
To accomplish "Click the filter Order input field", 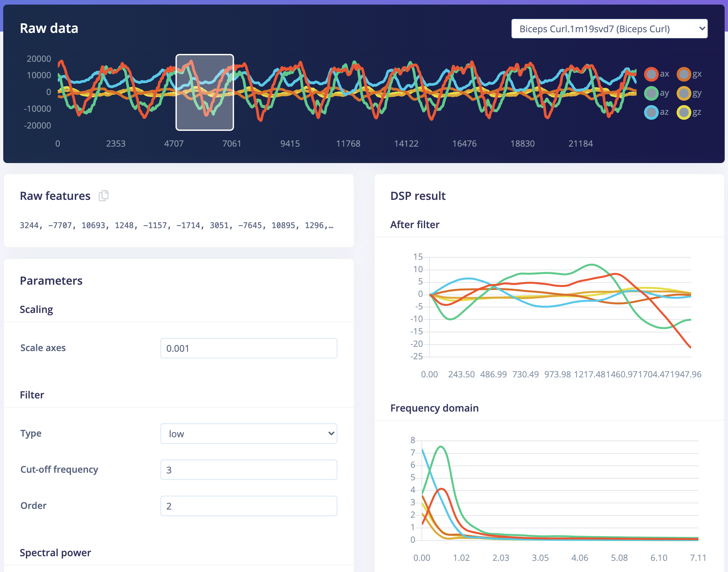I will click(249, 506).
